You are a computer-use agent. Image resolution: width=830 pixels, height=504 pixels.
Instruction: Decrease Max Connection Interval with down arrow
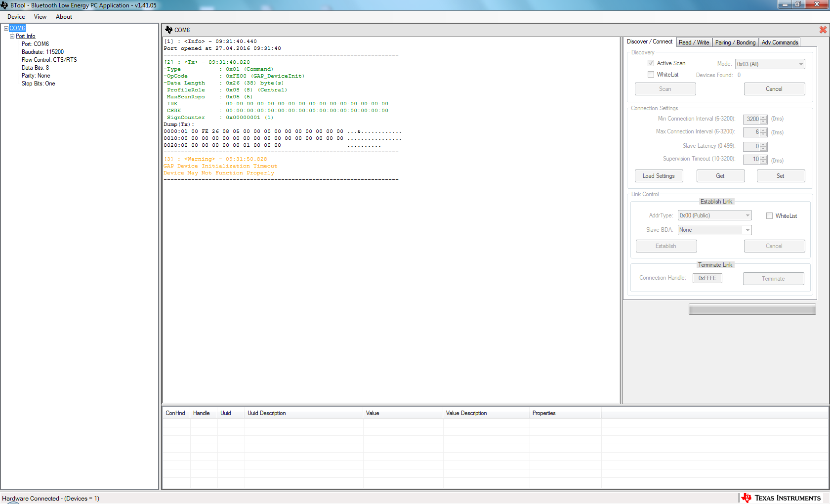point(764,134)
